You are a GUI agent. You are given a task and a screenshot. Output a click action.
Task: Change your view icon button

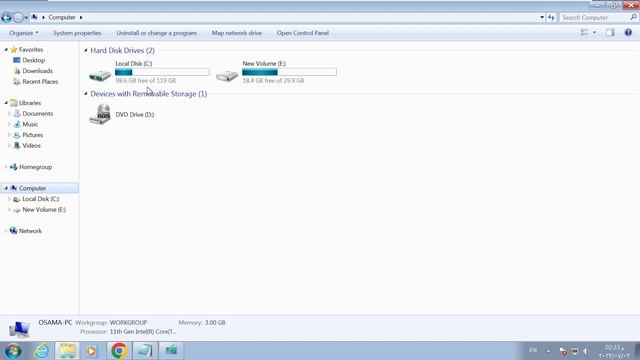[584, 33]
